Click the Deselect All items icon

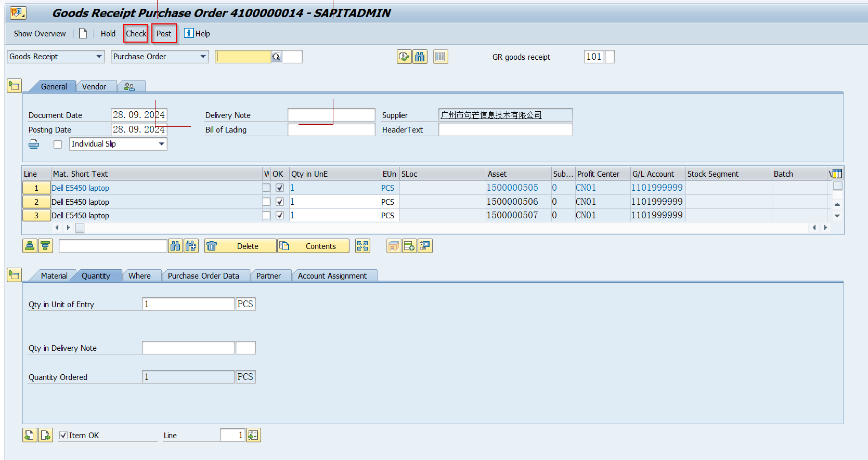[x=45, y=246]
